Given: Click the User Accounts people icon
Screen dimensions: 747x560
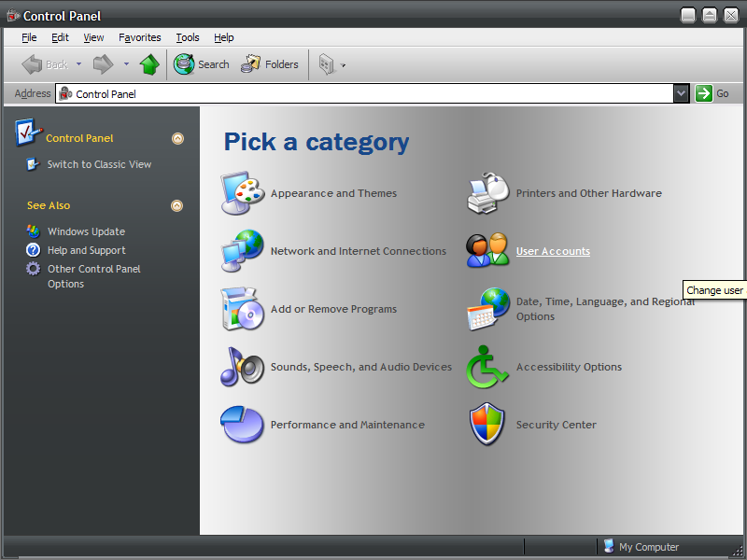Looking at the screenshot, I should pyautogui.click(x=487, y=251).
